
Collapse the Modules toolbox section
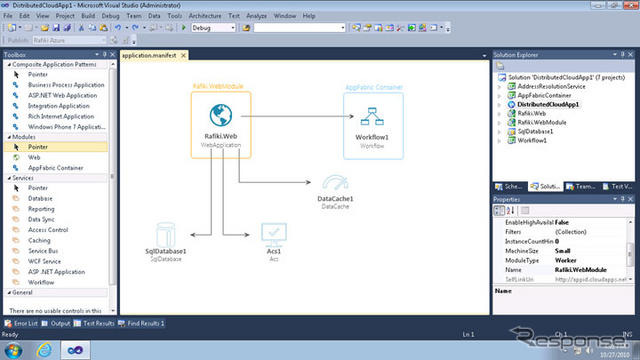click(x=9, y=137)
